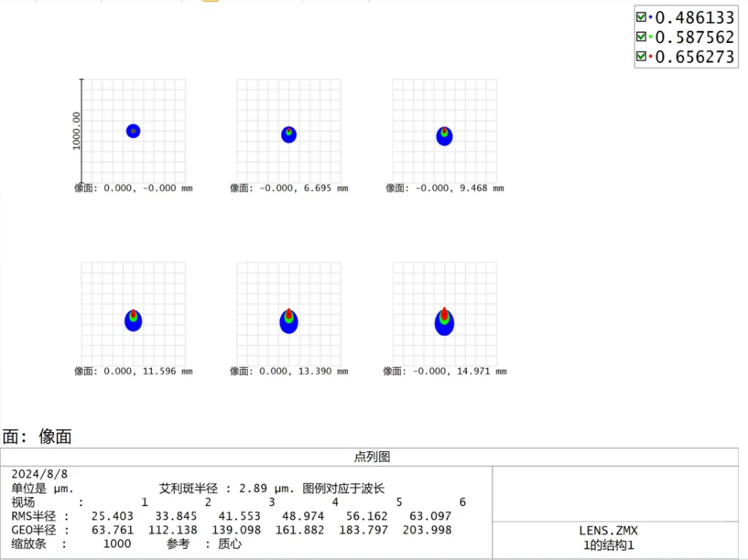This screenshot has height=560, width=748.
Task: Click the 2024/8/8 date text
Action: click(x=41, y=474)
